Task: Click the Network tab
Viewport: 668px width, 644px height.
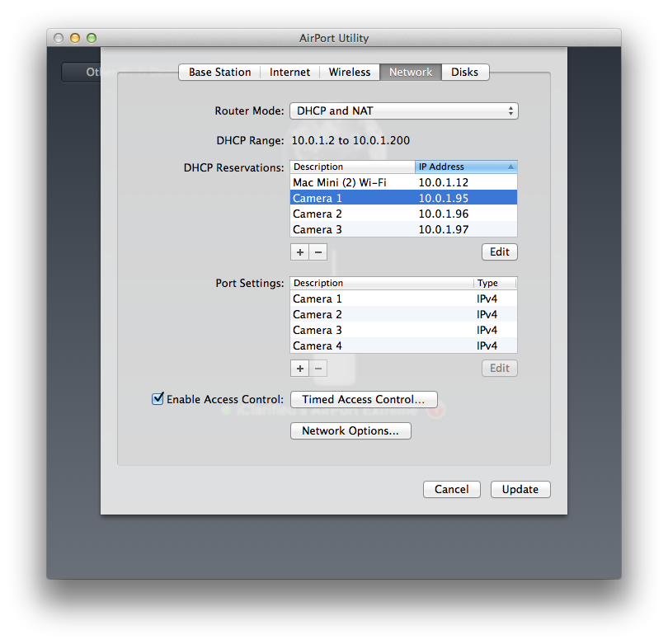Action: pyautogui.click(x=411, y=72)
